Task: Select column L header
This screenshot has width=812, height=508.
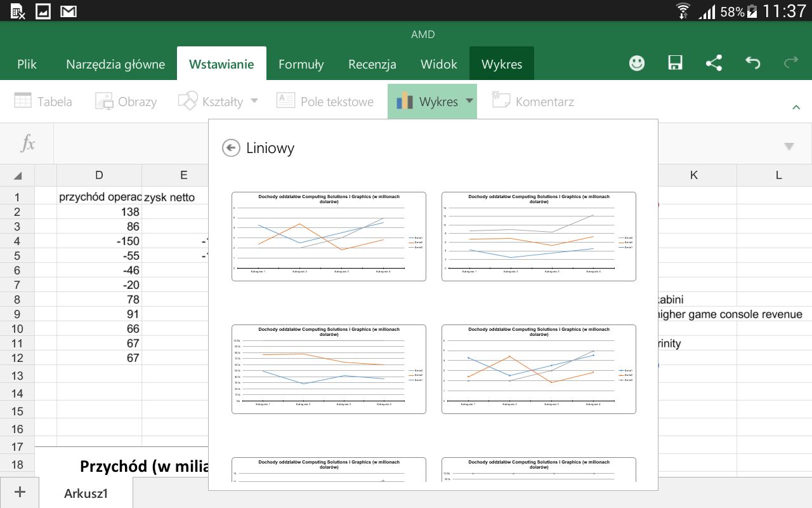Action: pyautogui.click(x=778, y=175)
